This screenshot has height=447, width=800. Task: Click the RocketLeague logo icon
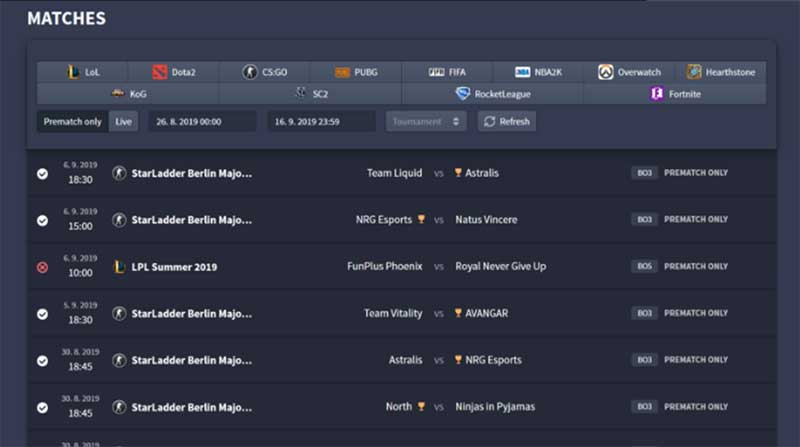point(462,93)
